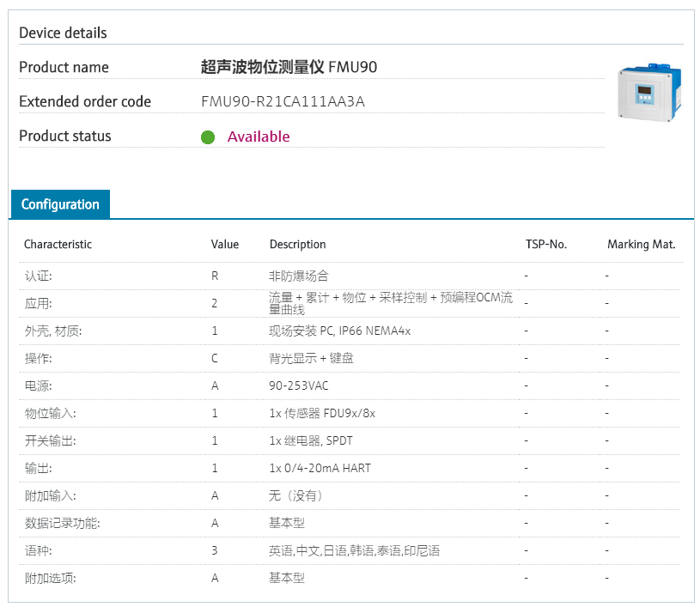Viewport: 700px width, 607px height.
Task: Click value C in 操作 row
Action: point(215,358)
